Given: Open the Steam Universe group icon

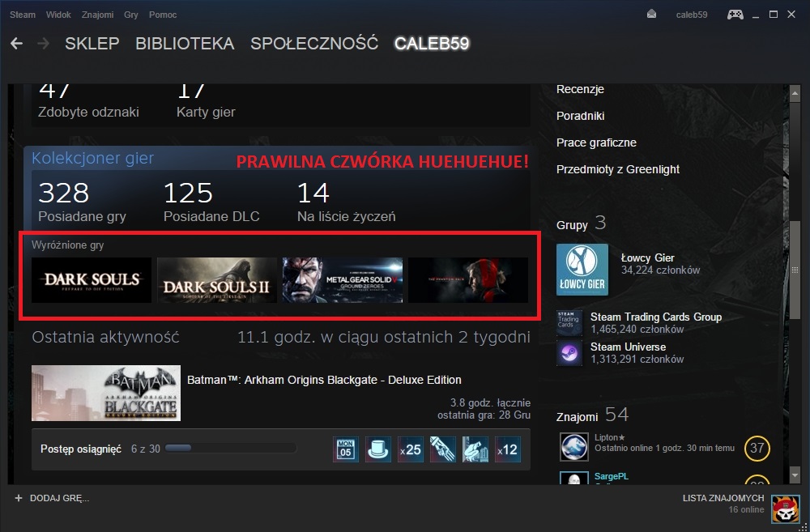Looking at the screenshot, I should click(x=570, y=353).
